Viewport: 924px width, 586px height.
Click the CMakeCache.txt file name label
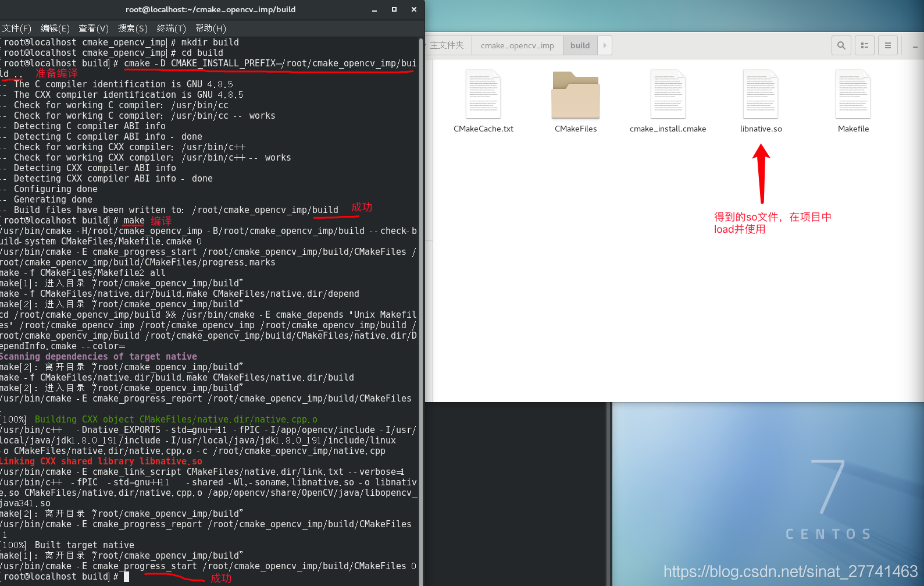pyautogui.click(x=483, y=129)
